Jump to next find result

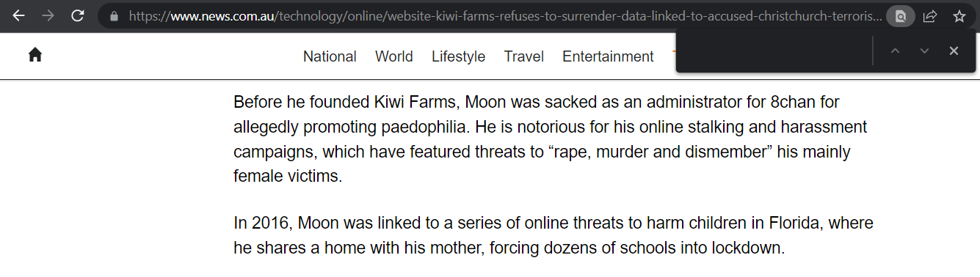point(924,51)
